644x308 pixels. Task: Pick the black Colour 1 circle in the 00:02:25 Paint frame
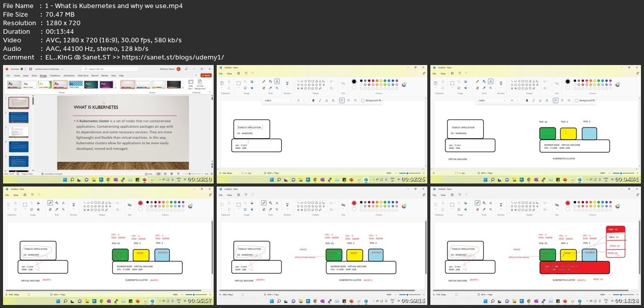[354, 81]
